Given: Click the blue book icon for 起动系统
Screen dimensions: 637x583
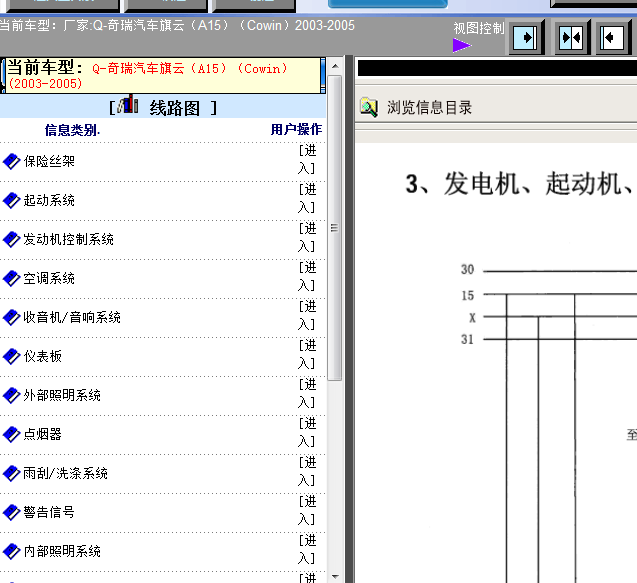Looking at the screenshot, I should pyautogui.click(x=11, y=200).
